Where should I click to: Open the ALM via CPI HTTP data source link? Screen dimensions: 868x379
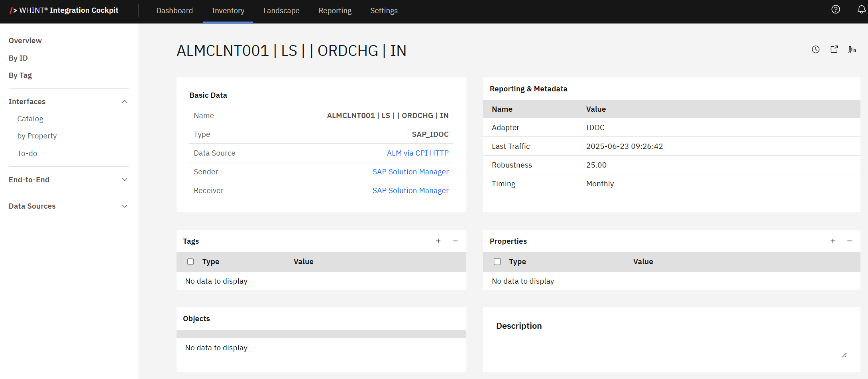[418, 153]
